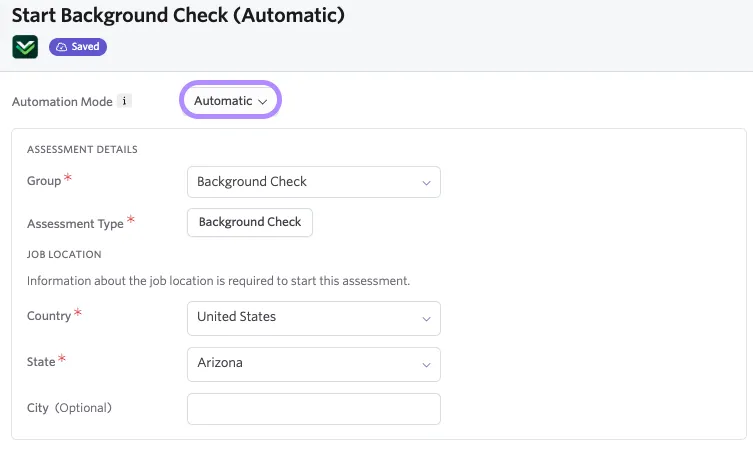Open the State dropdown showing Arizona
Image resolution: width=753 pixels, height=452 pixels.
tap(314, 364)
